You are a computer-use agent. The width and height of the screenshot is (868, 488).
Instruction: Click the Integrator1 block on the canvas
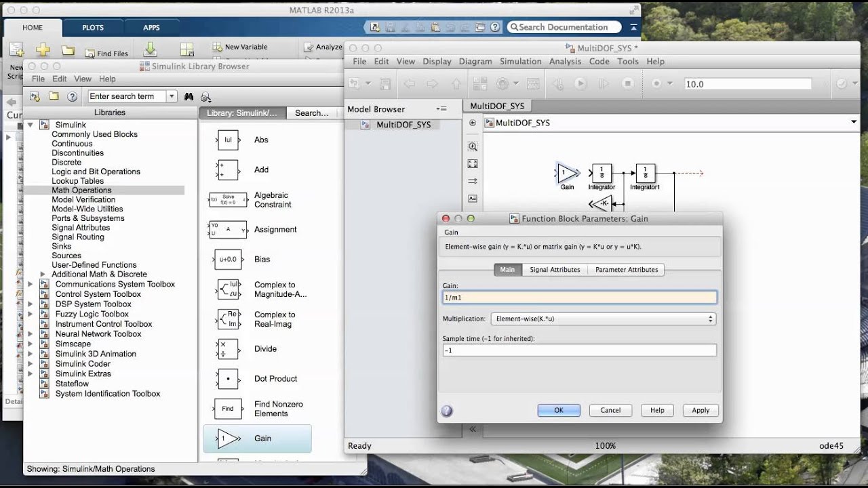coord(645,174)
